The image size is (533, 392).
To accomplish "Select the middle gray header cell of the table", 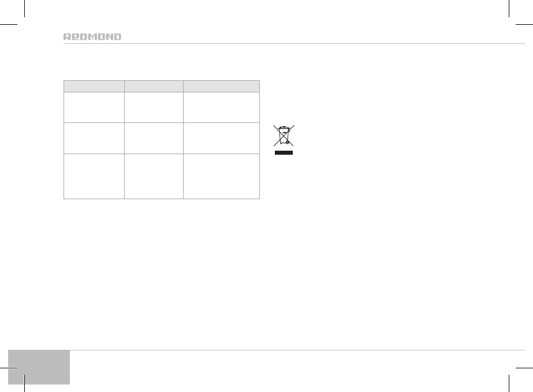I will pyautogui.click(x=154, y=86).
